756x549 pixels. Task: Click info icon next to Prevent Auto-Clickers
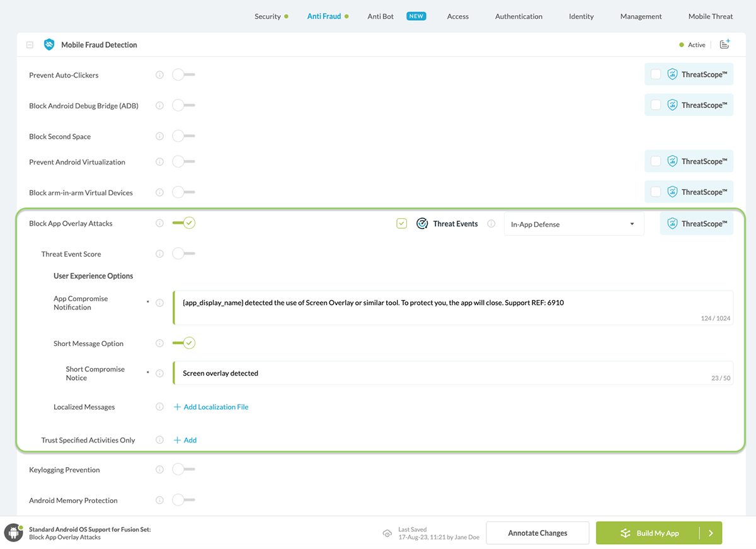coord(159,75)
